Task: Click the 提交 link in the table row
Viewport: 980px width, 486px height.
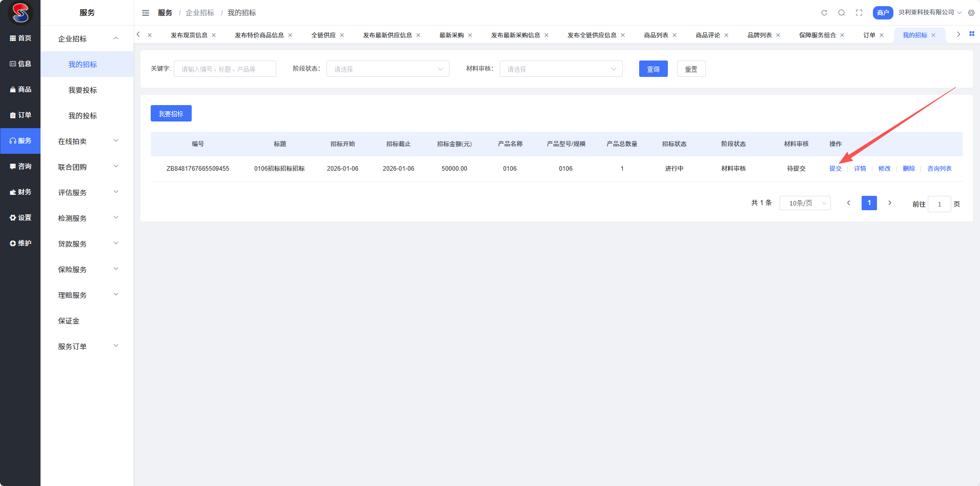Action: (835, 169)
